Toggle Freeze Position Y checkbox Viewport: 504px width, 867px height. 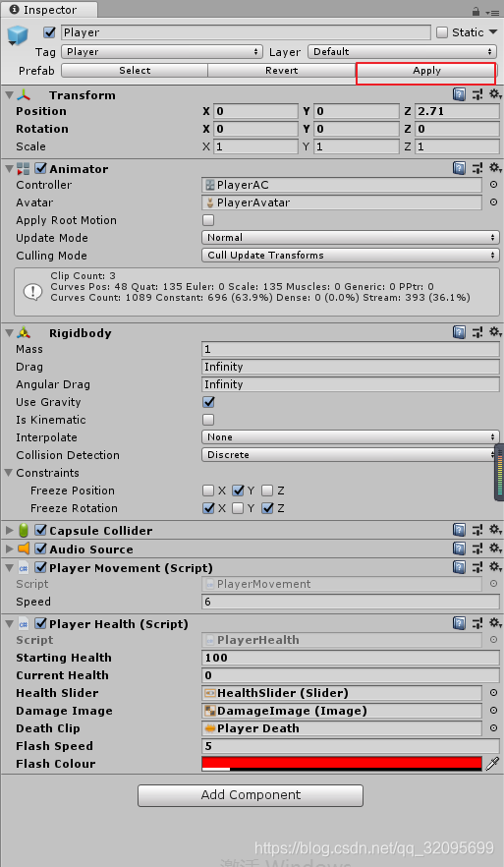(x=238, y=490)
